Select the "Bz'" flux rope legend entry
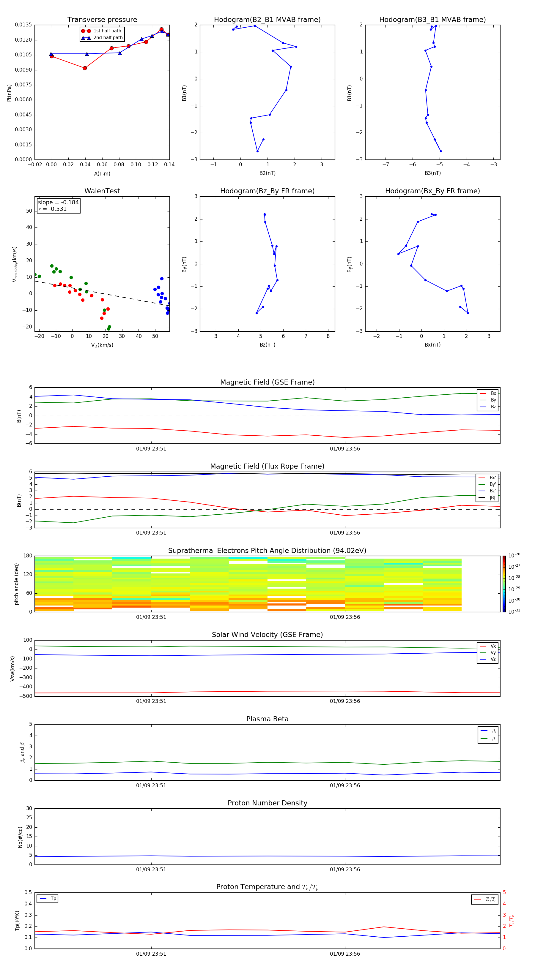535x980 pixels. coord(487,491)
